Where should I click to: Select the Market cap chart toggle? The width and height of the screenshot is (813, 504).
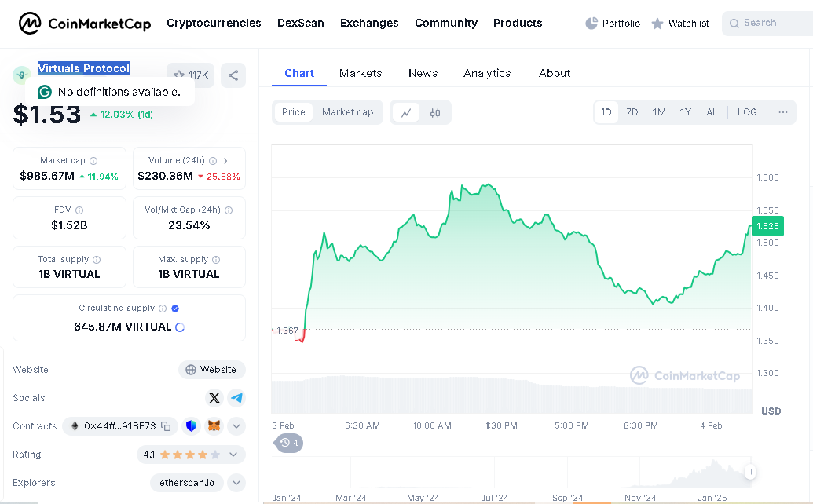[x=347, y=112]
